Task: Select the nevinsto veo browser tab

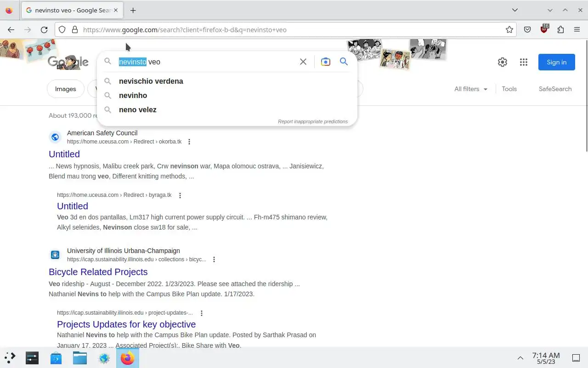Action: point(73,10)
